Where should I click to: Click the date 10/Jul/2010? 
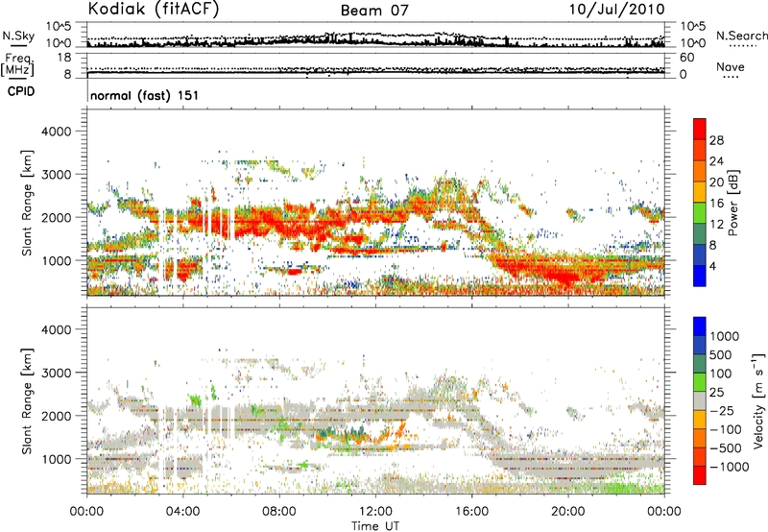(x=616, y=10)
